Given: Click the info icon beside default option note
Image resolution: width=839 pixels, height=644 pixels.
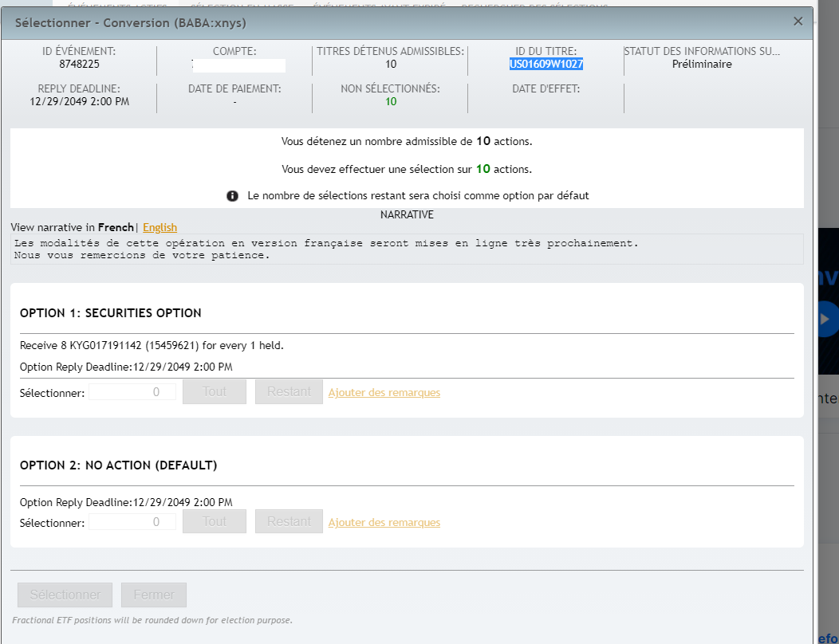Looking at the screenshot, I should 233,195.
